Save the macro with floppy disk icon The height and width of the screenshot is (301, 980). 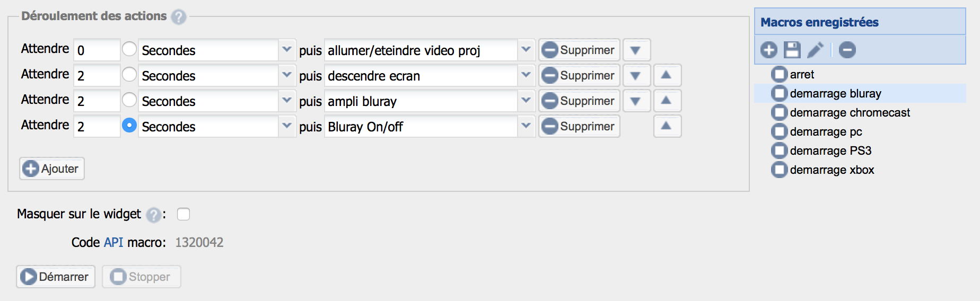point(792,50)
